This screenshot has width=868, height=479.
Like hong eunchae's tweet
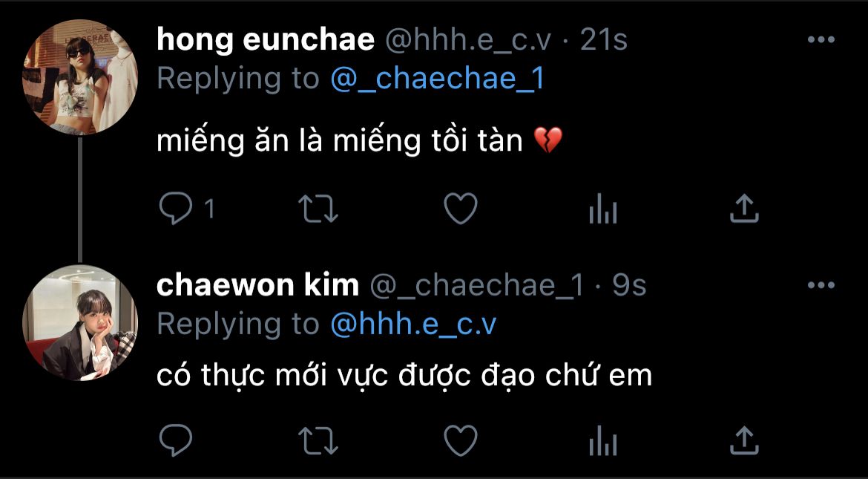coord(461,209)
